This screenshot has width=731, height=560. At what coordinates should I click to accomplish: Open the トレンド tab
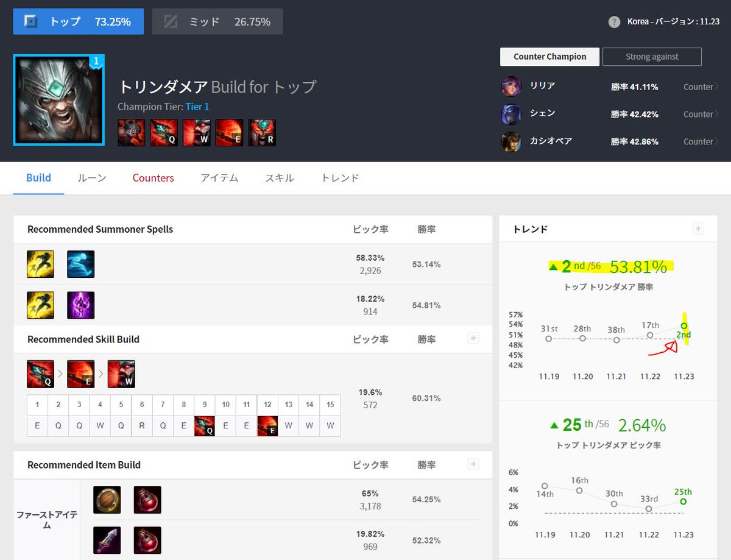[340, 178]
